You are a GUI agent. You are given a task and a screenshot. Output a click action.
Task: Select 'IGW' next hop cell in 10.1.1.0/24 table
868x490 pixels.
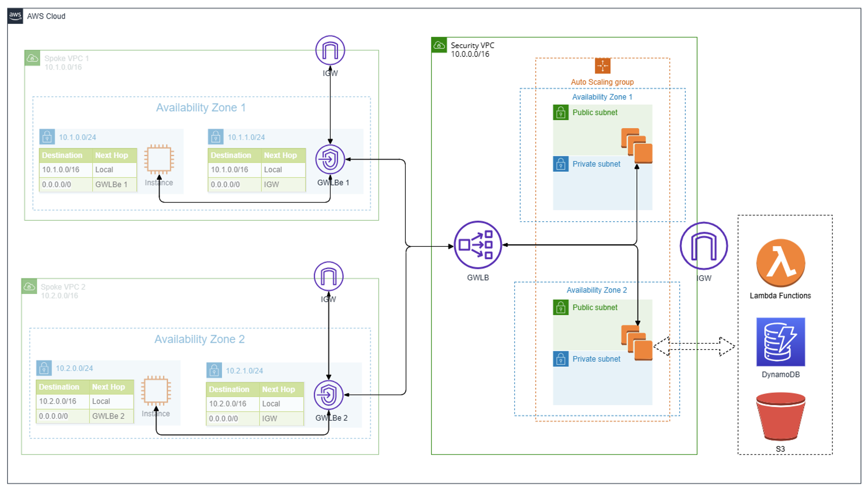point(283,184)
